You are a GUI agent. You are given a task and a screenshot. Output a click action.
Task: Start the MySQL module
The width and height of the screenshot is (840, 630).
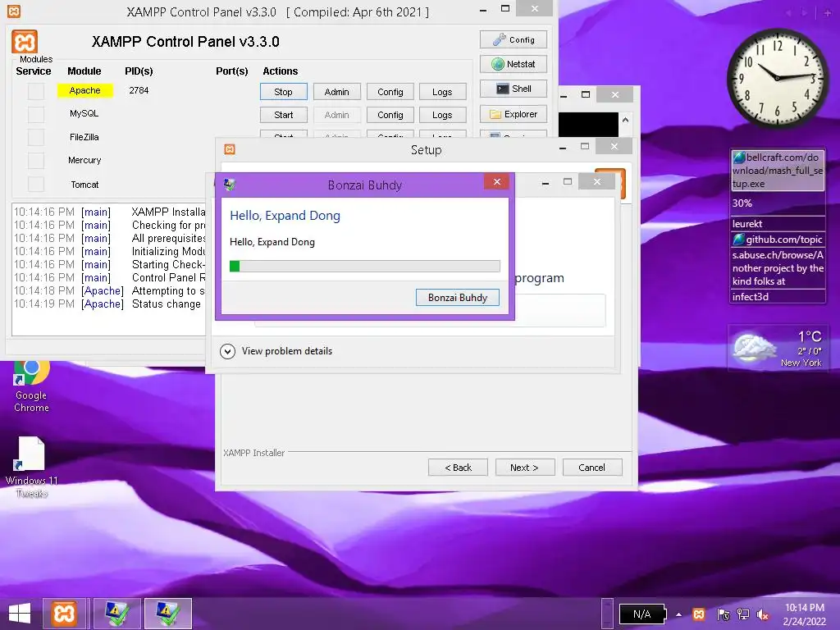283,115
